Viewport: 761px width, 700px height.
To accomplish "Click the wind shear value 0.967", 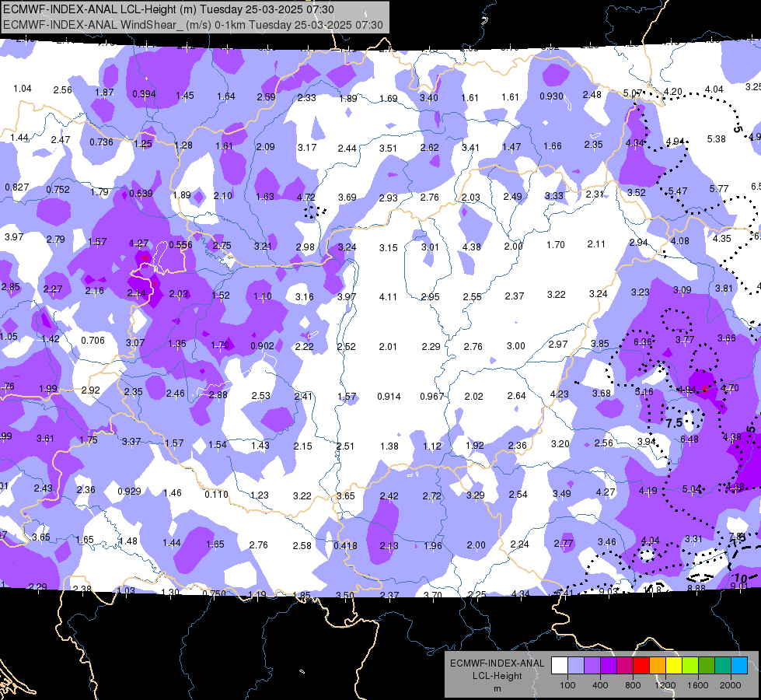I will pos(432,397).
